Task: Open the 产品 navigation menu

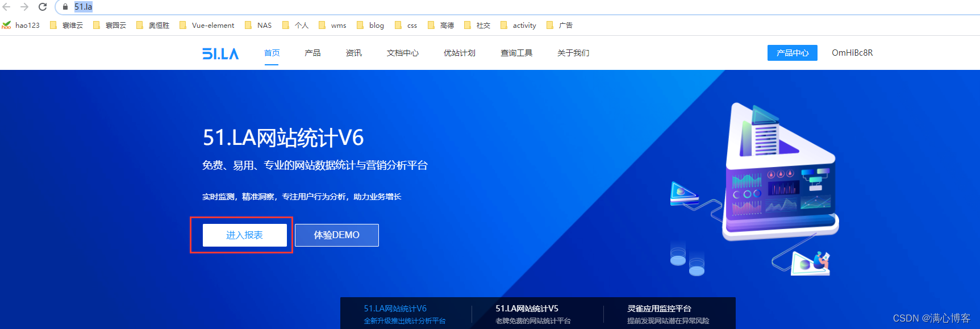Action: coord(312,53)
